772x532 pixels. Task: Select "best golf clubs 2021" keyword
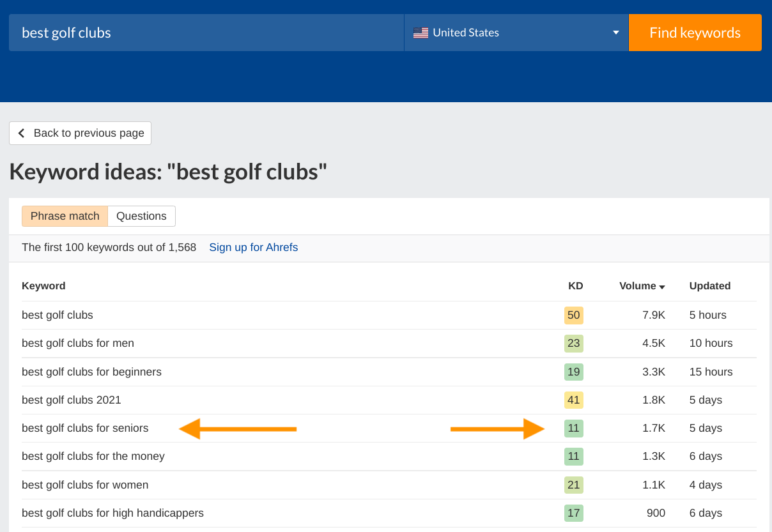[72, 400]
